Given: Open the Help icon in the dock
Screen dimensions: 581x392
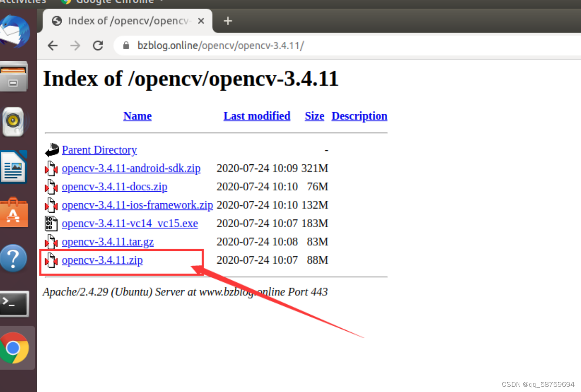Looking at the screenshot, I should point(18,258).
